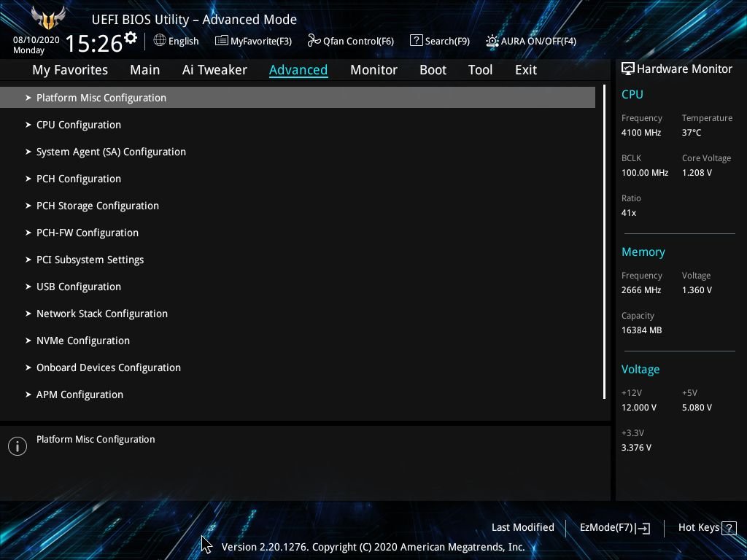The height and width of the screenshot is (560, 747).
Task: Expand arrow beside PCH Configuration
Action: click(28, 179)
